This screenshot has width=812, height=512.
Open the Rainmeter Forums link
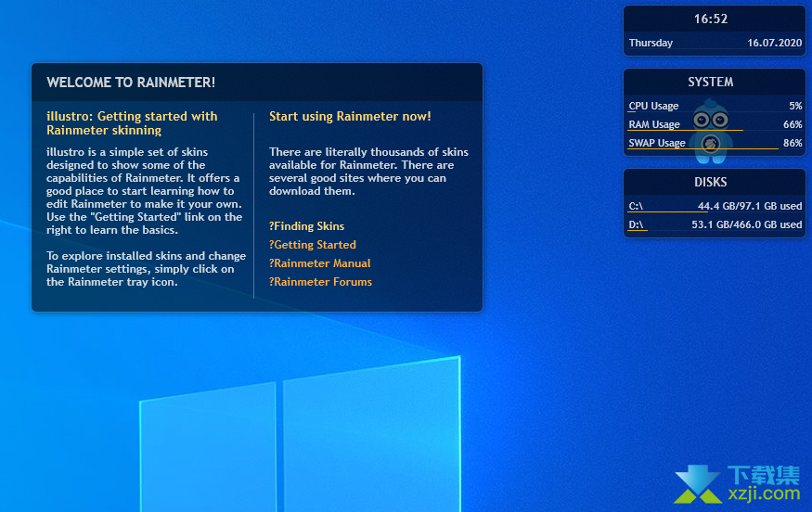[x=320, y=282]
